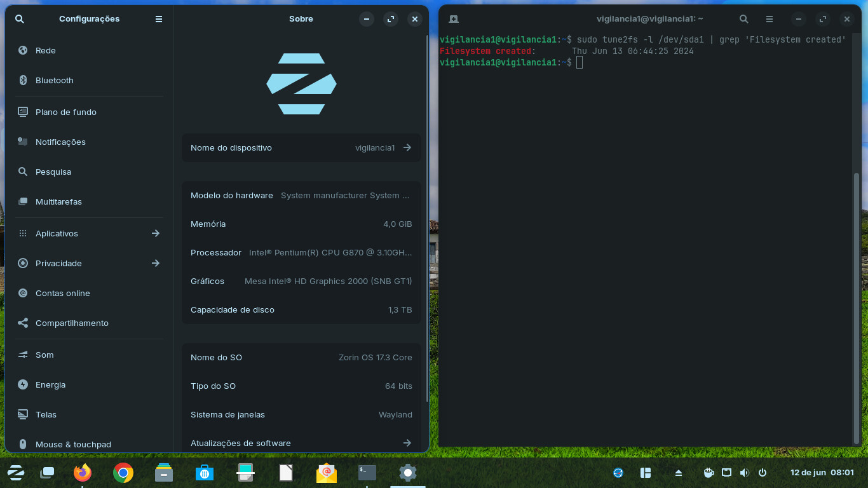Launch Google Chrome from the taskbar
The width and height of the screenshot is (868, 488).
click(x=123, y=473)
